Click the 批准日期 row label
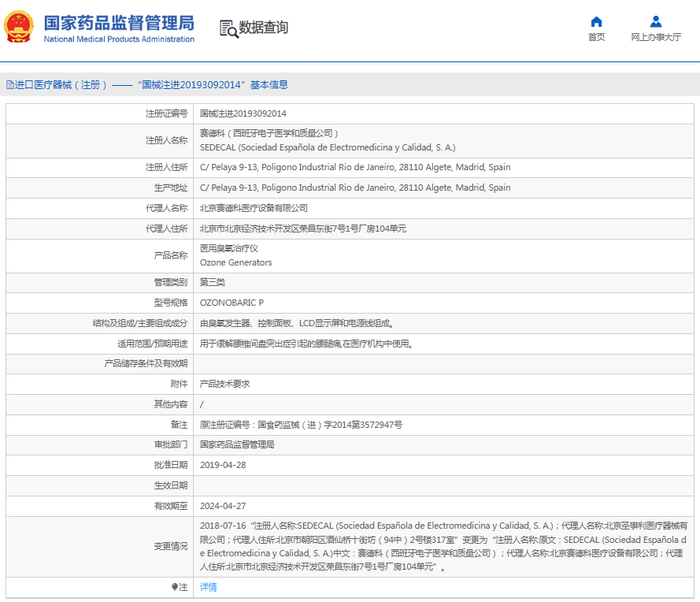The image size is (700, 602). 171,466
